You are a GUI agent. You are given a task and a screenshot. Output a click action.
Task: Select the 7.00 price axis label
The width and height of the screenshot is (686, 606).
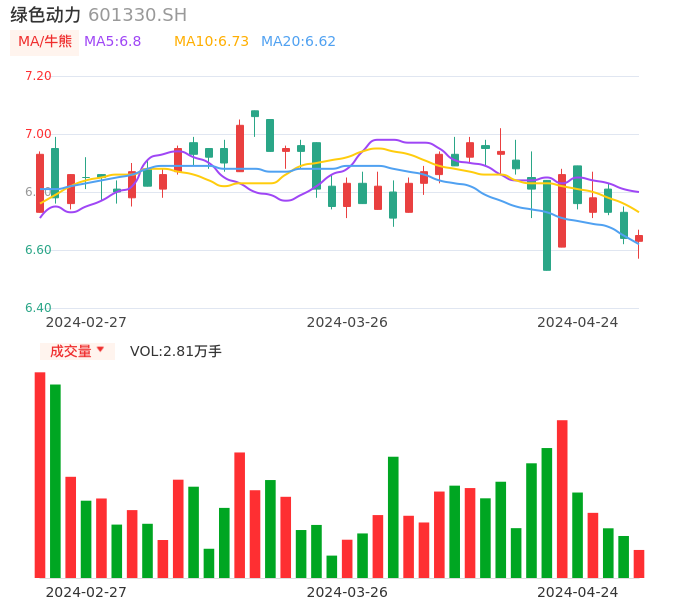coord(38,134)
